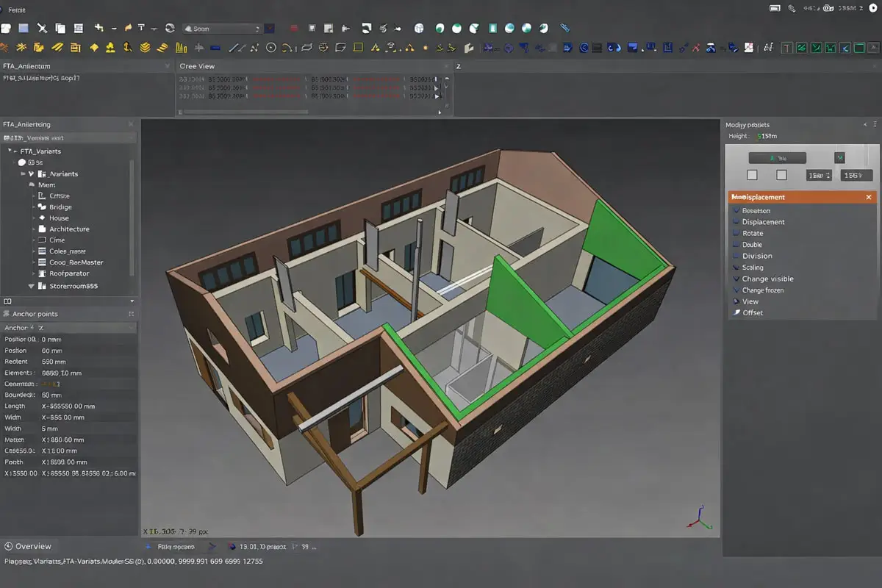Screen dimensions: 882x588
Task: Click the cut scissors icon in toolbar
Action: click(x=42, y=28)
